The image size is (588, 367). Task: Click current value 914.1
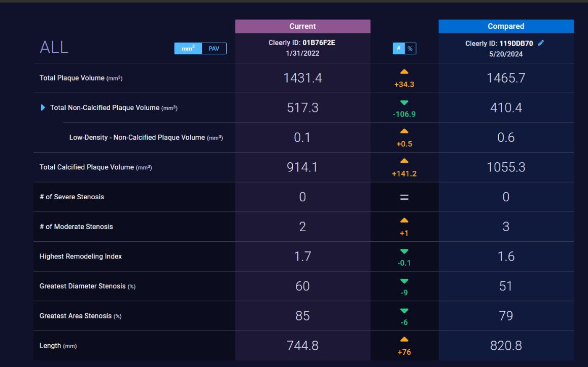pyautogui.click(x=302, y=167)
